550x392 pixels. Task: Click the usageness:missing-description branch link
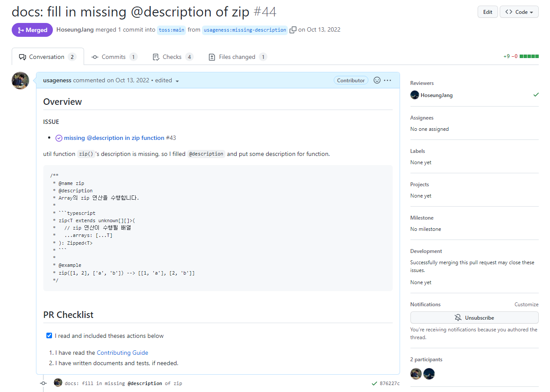(x=245, y=30)
